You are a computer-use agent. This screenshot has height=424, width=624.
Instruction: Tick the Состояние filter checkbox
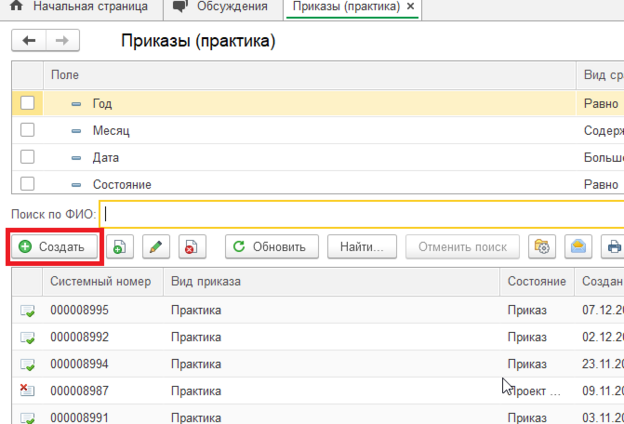[28, 184]
